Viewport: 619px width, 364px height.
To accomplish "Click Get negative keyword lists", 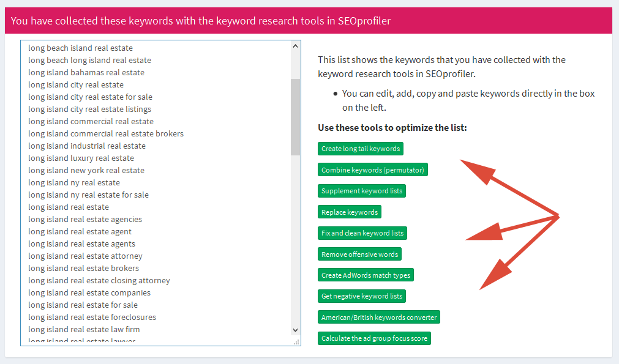I will [x=361, y=295].
